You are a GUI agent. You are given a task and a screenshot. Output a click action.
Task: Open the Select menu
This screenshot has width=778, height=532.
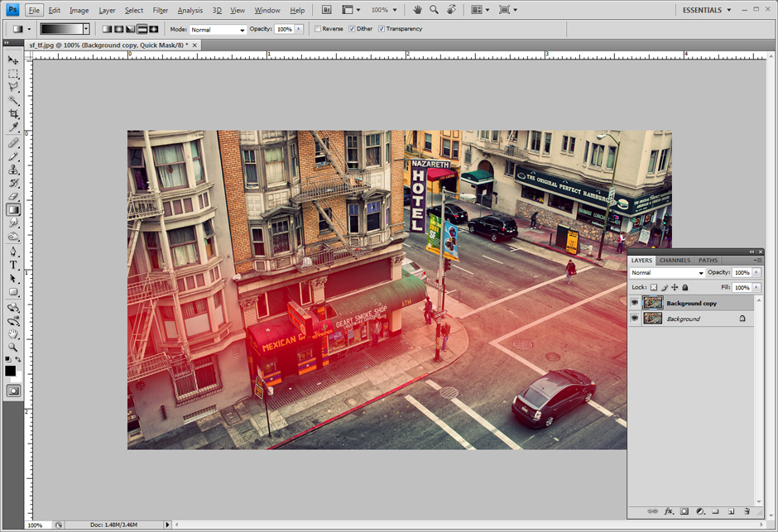click(x=133, y=10)
